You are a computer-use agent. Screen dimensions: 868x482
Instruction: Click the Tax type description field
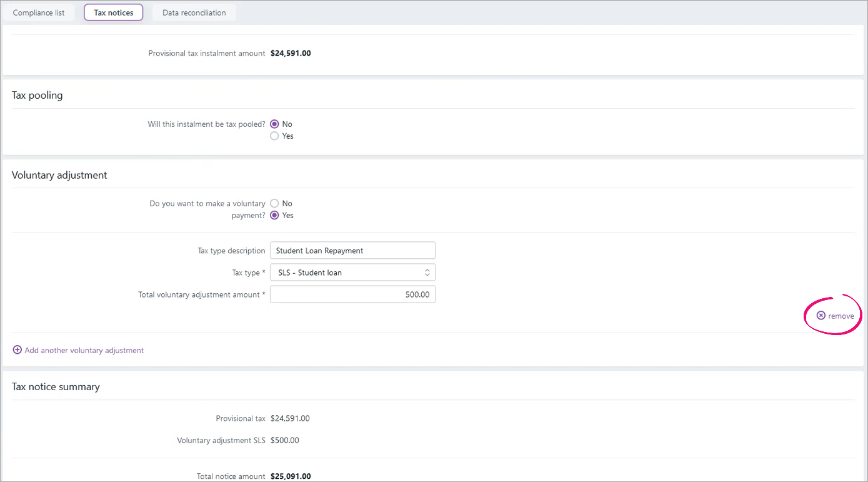pyautogui.click(x=352, y=251)
